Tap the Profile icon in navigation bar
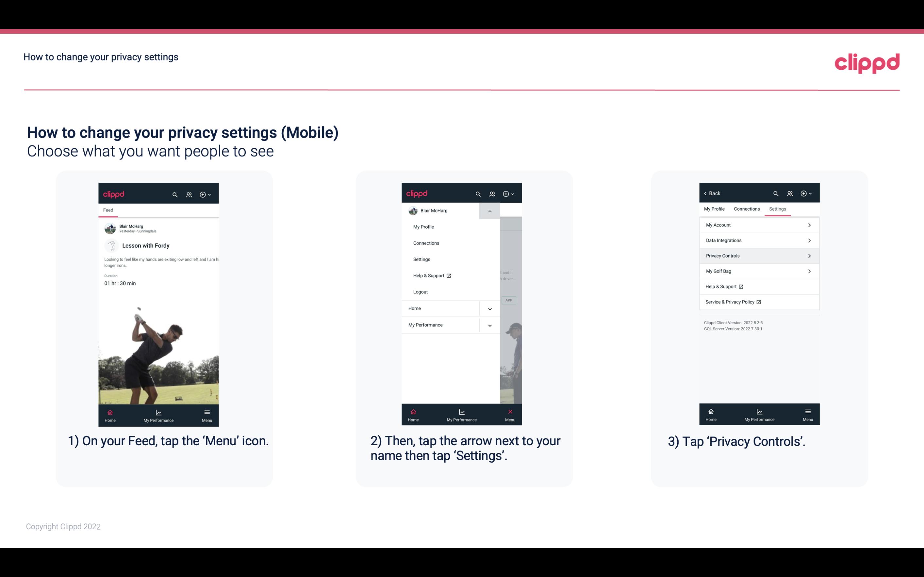 [189, 194]
